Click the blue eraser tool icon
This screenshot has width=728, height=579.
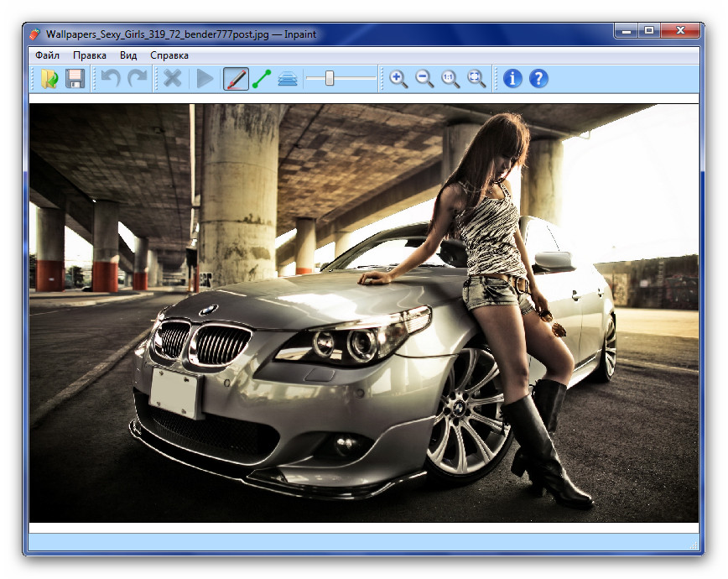288,79
